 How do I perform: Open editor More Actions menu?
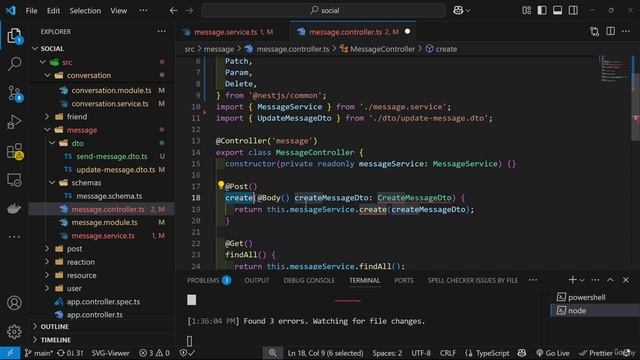click(x=626, y=31)
